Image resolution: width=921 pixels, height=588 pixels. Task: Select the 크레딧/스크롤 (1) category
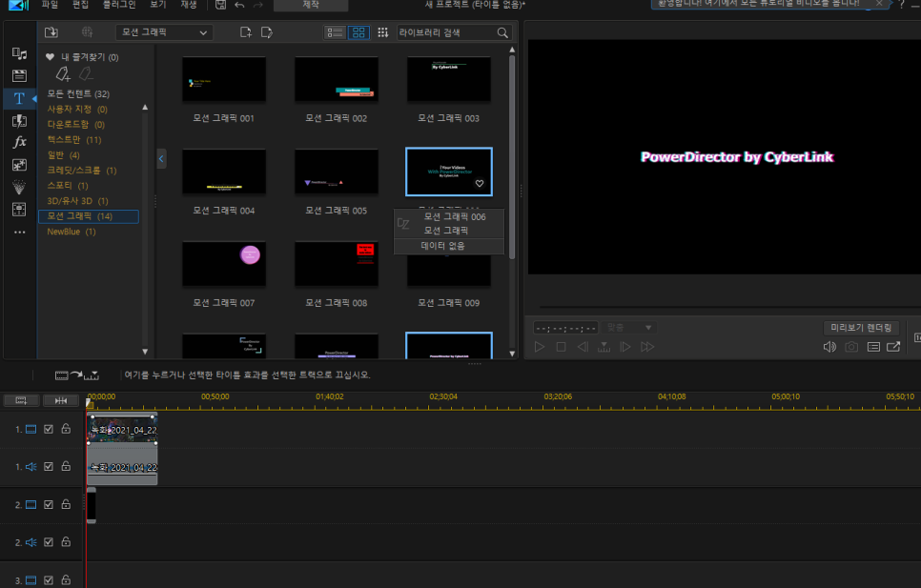82,171
